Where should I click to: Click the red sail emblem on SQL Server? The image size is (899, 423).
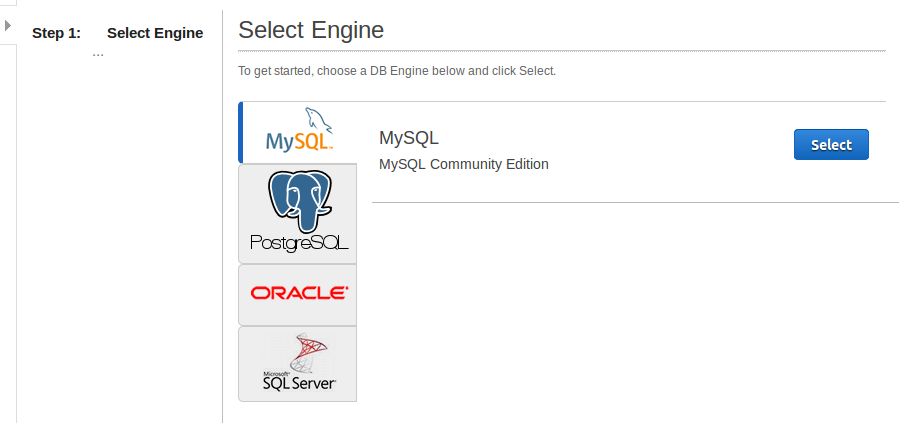tap(307, 351)
